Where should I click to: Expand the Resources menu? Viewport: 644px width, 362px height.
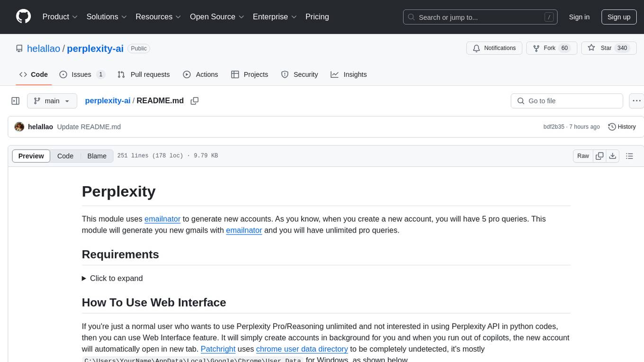click(158, 17)
